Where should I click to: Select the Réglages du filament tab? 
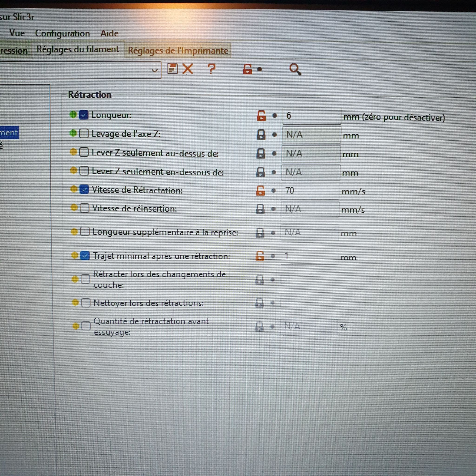tap(78, 50)
